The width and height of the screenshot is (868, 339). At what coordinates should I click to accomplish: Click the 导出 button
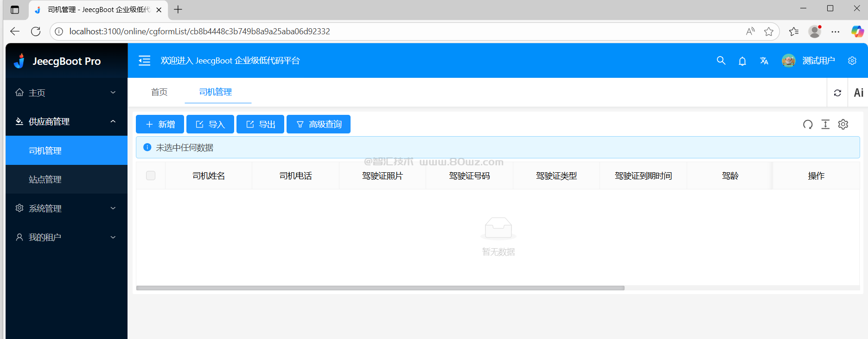(260, 124)
